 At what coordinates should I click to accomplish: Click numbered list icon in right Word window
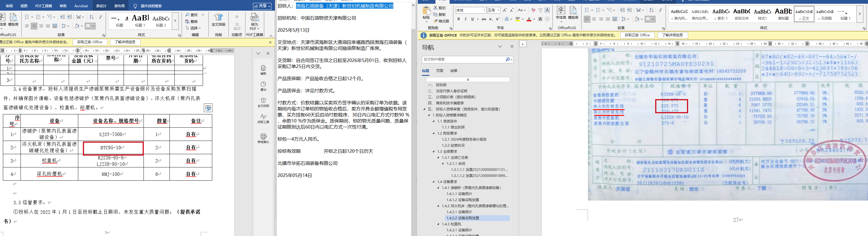pyautogui.click(x=598, y=10)
